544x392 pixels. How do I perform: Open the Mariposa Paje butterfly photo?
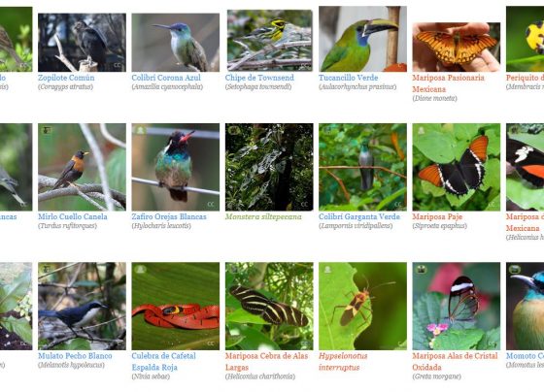click(x=457, y=167)
